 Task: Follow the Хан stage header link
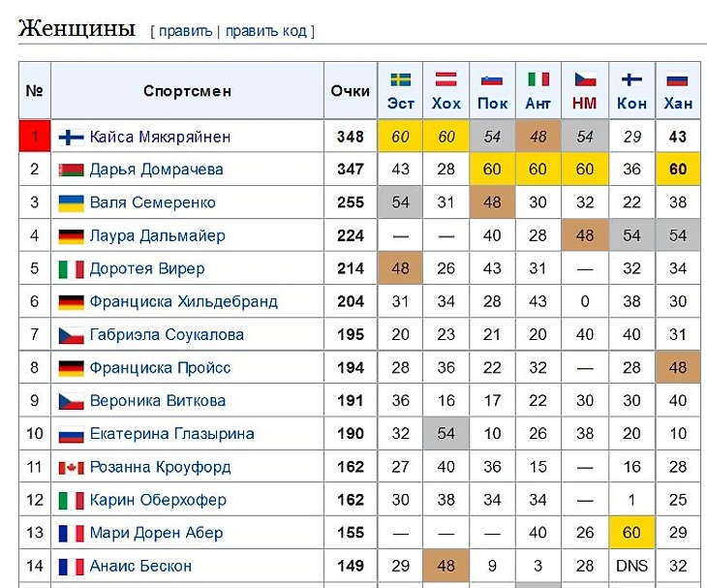click(x=678, y=104)
